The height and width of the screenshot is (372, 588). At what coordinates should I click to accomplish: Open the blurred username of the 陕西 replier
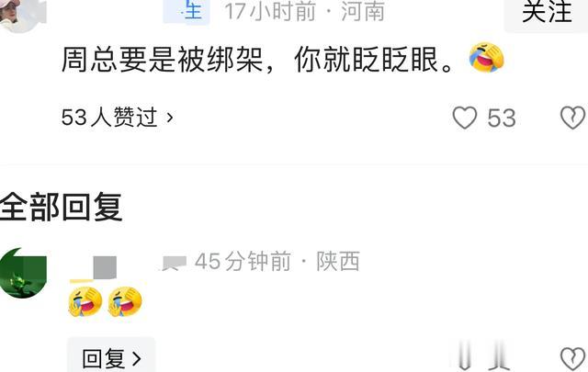(94, 269)
